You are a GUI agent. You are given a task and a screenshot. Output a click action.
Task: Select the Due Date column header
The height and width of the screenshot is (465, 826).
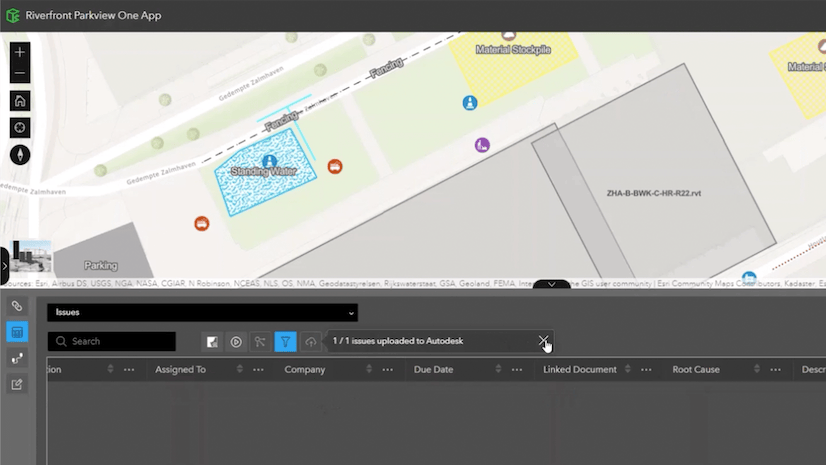coord(433,370)
